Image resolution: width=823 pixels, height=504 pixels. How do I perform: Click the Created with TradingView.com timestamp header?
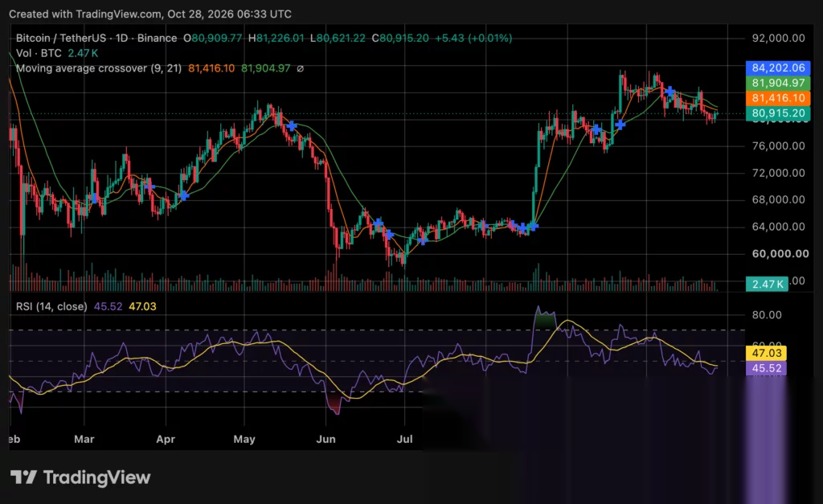pyautogui.click(x=150, y=14)
